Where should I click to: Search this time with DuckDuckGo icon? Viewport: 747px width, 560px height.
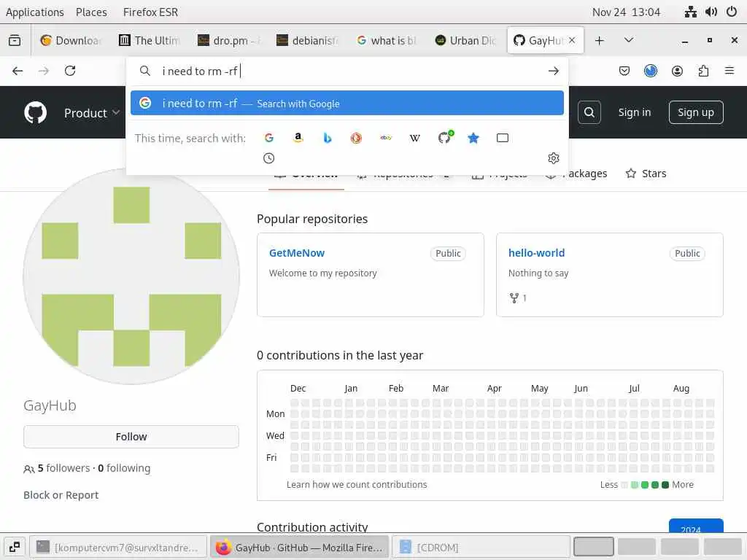pos(356,138)
